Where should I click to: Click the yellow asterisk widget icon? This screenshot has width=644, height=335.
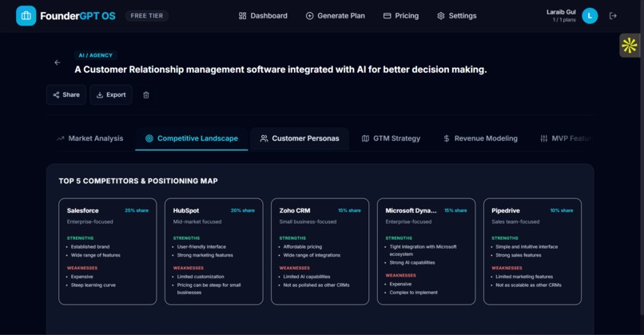629,46
